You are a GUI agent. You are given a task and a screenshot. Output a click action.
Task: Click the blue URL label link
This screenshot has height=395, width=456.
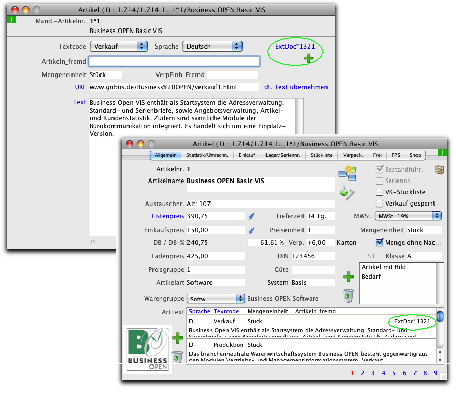pyautogui.click(x=80, y=87)
